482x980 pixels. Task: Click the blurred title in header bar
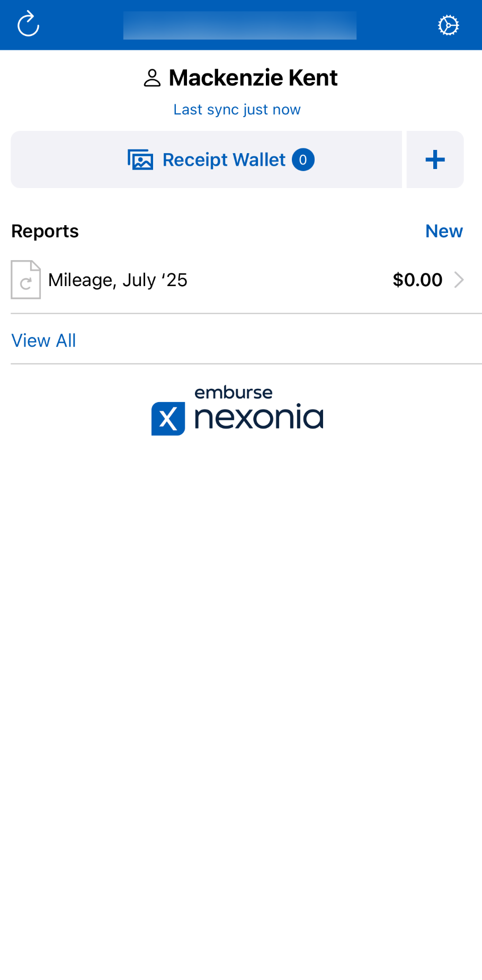(x=239, y=25)
